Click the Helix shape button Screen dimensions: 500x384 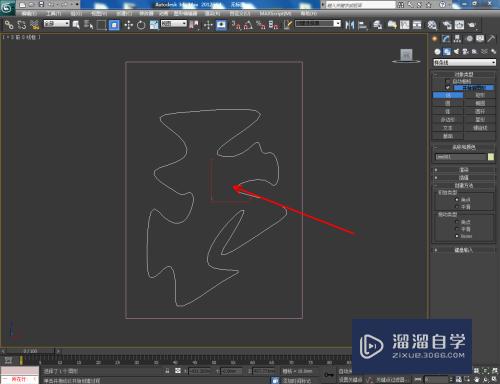(480, 128)
